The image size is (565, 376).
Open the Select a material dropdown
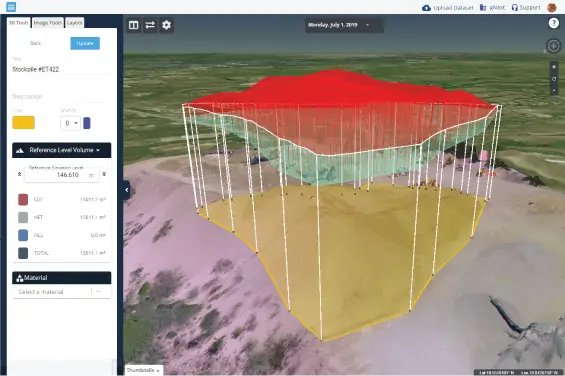62,292
